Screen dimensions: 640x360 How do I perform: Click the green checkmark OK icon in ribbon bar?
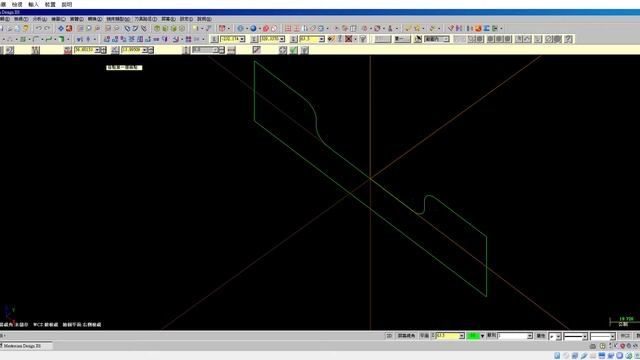[x=293, y=50]
